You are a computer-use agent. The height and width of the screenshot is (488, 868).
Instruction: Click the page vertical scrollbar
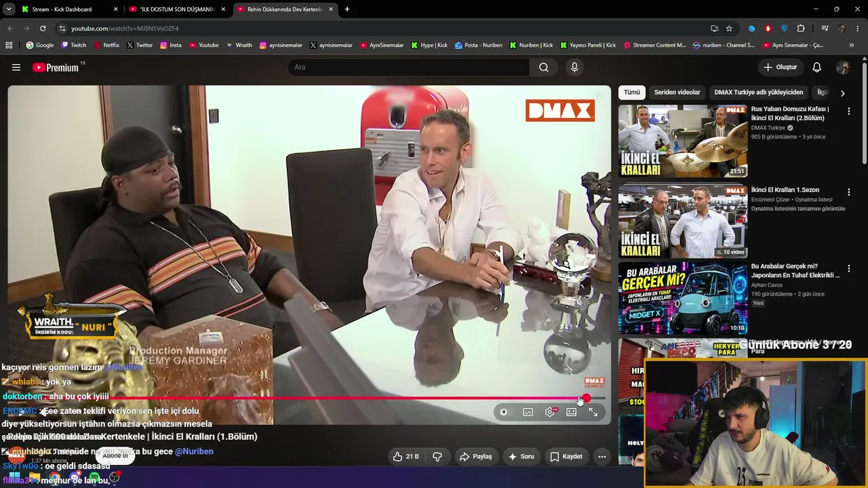(864, 112)
